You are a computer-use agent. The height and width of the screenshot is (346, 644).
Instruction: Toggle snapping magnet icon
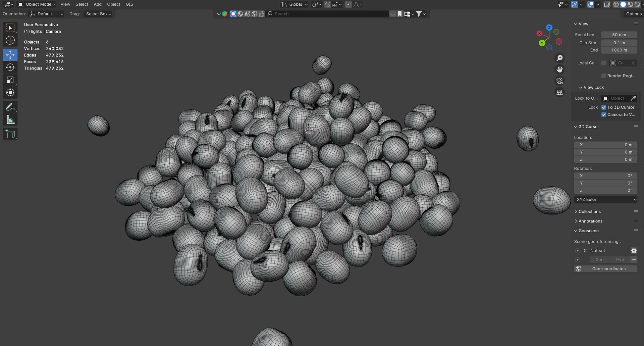point(327,4)
